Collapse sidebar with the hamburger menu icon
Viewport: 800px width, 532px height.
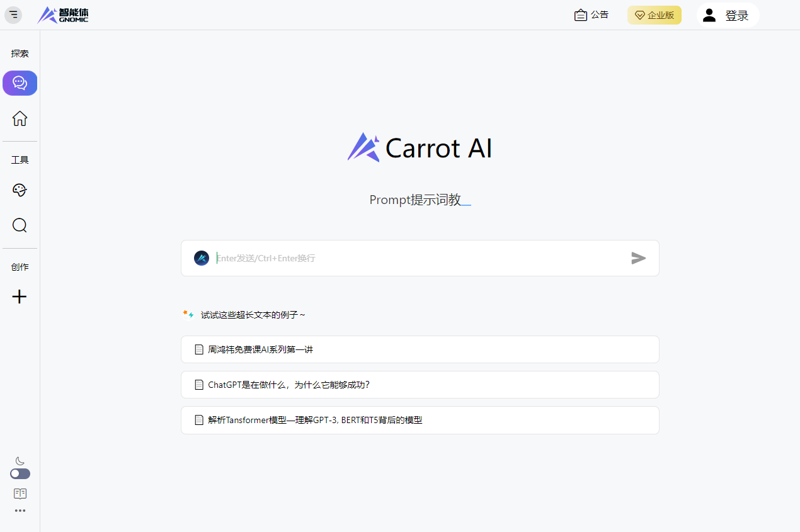tap(13, 15)
